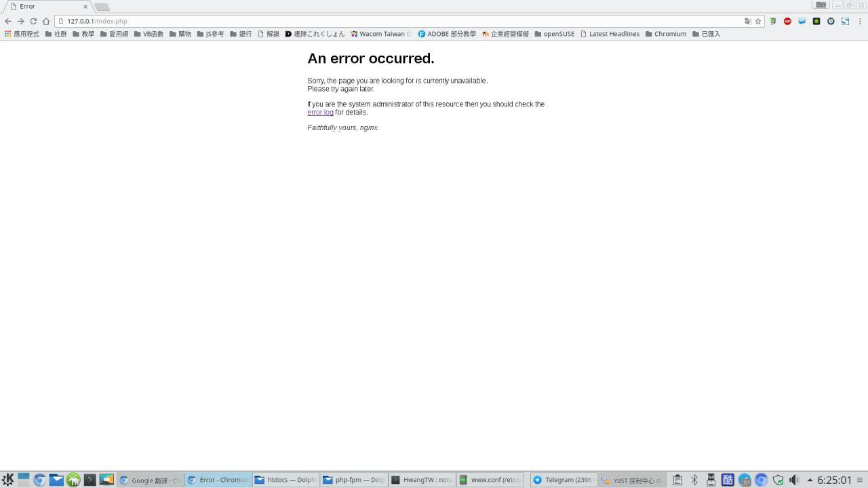Open the Chromium bookmark folder

[666, 34]
